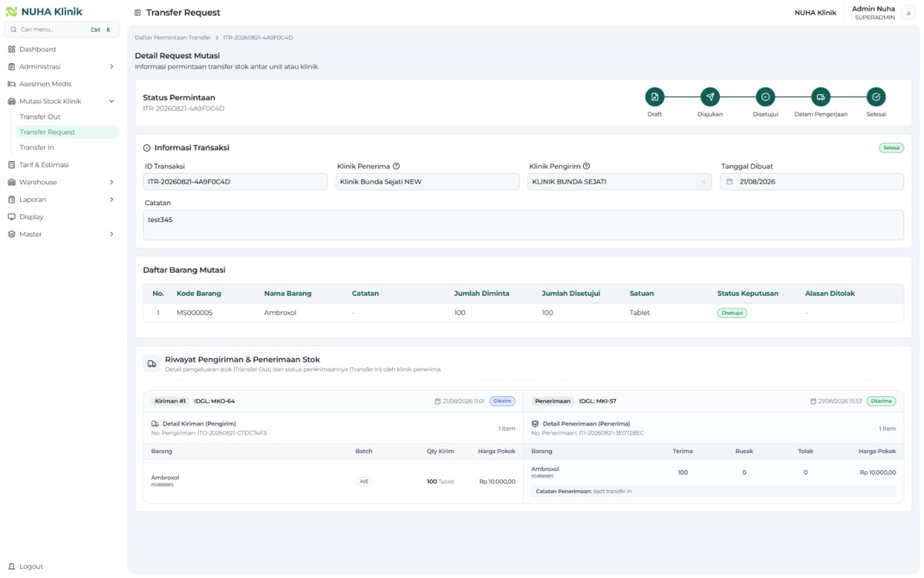Select Transfer Out in the sidebar
The image size is (924, 578).
68,117
